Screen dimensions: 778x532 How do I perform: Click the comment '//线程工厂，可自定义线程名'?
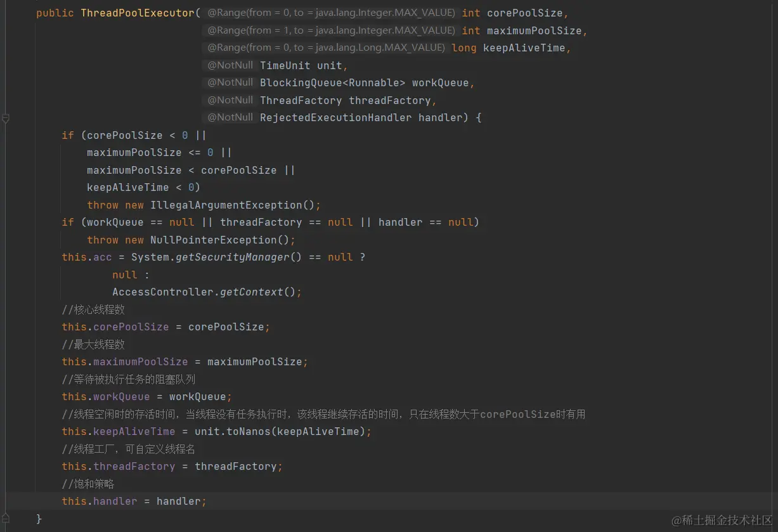[x=128, y=450]
